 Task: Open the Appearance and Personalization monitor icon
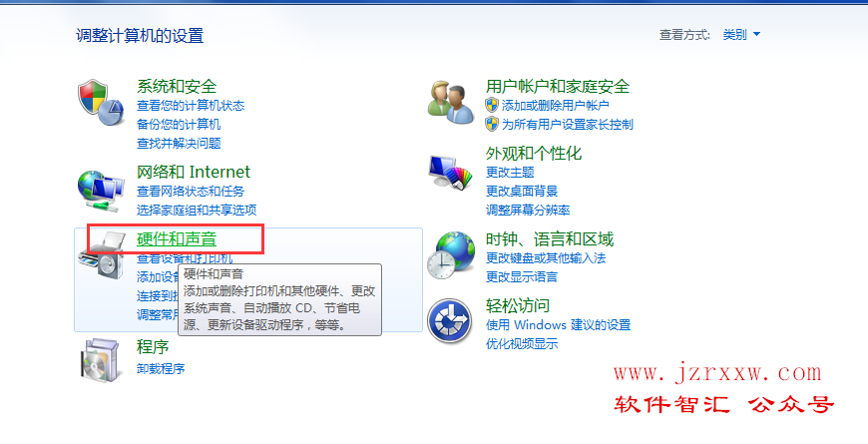click(x=451, y=173)
